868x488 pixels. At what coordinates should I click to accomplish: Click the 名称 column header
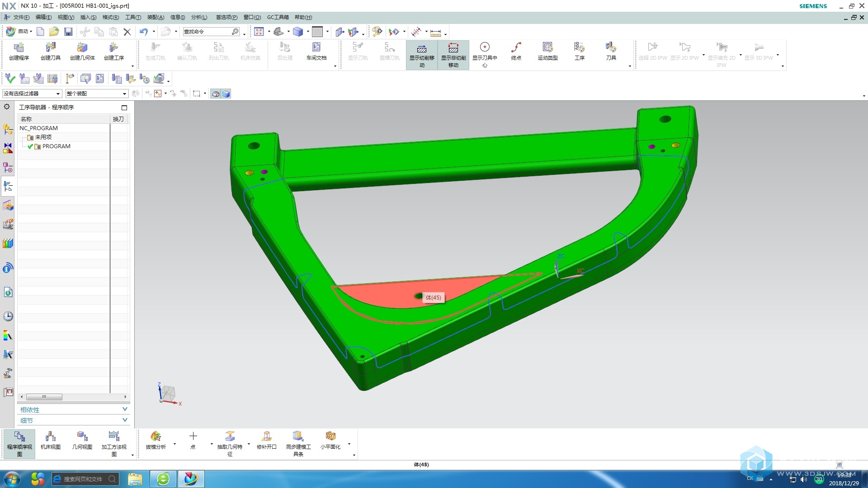(64, 119)
